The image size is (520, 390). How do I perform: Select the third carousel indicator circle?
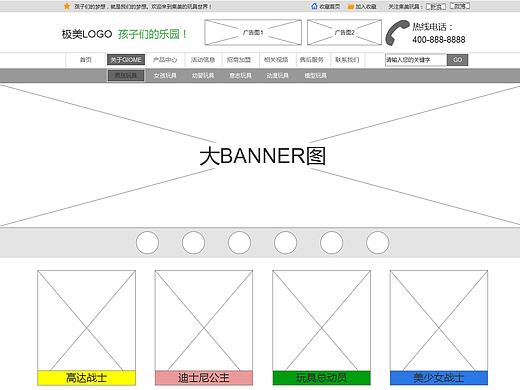pos(239,243)
